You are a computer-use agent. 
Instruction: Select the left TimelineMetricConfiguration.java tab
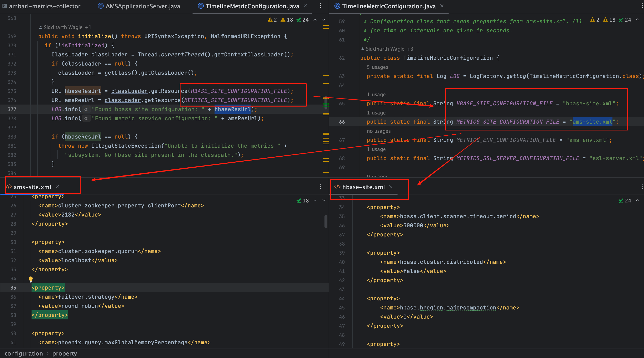point(252,6)
